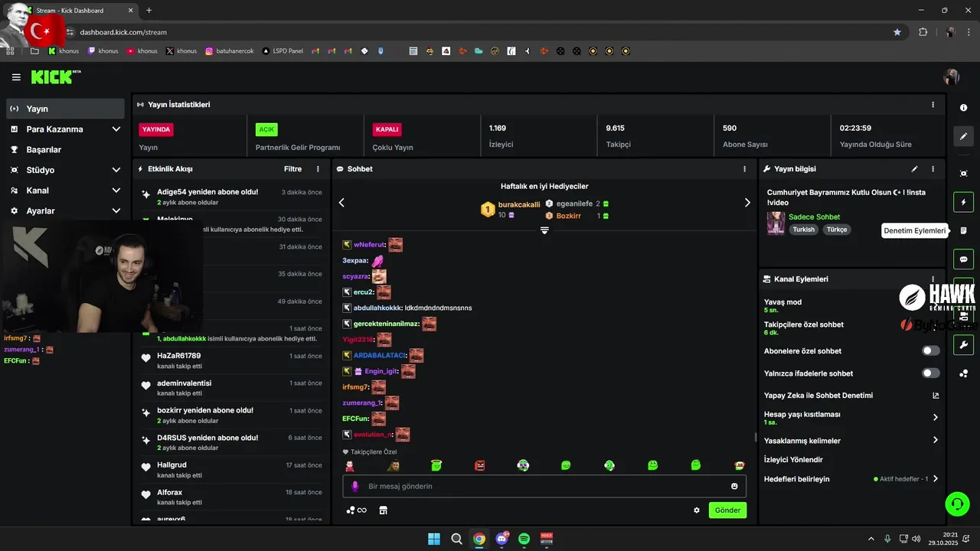Open Spotify from the taskbar

[x=524, y=539]
